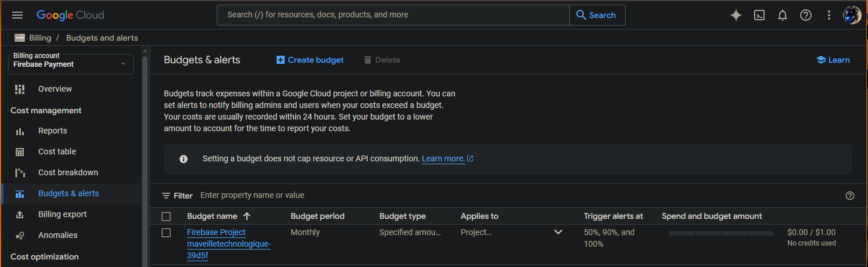Click the external link icon after Learn more

470,158
